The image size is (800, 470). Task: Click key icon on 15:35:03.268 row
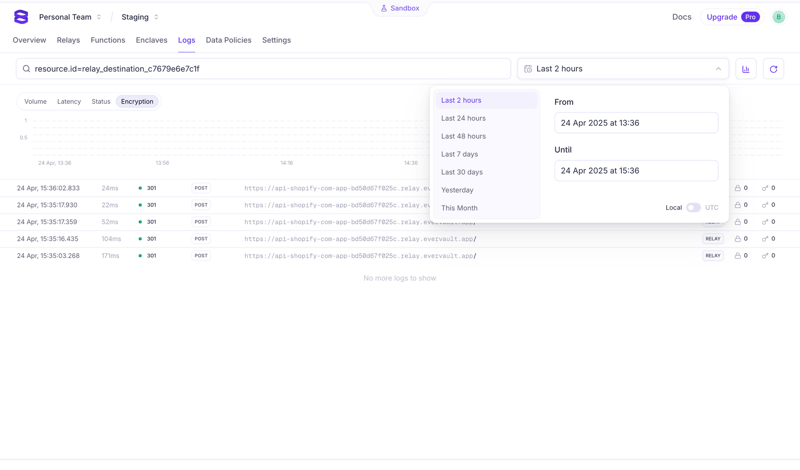[765, 256]
